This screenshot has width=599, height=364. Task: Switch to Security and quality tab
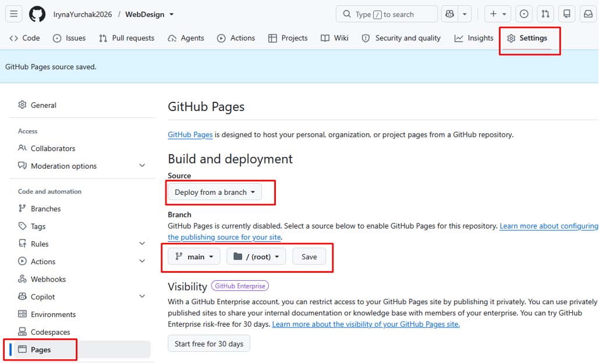click(x=401, y=38)
